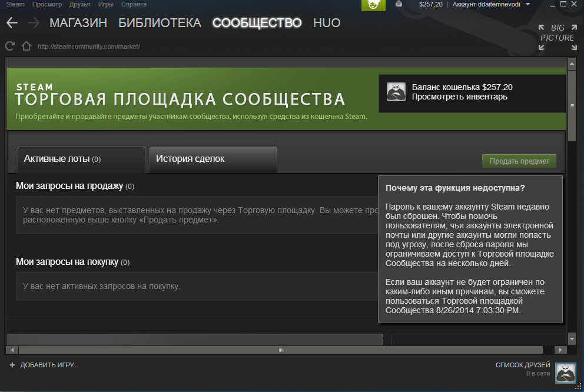This screenshot has height=392, width=584.
Task: Click У вас нет активных запросов text
Action: click(102, 286)
